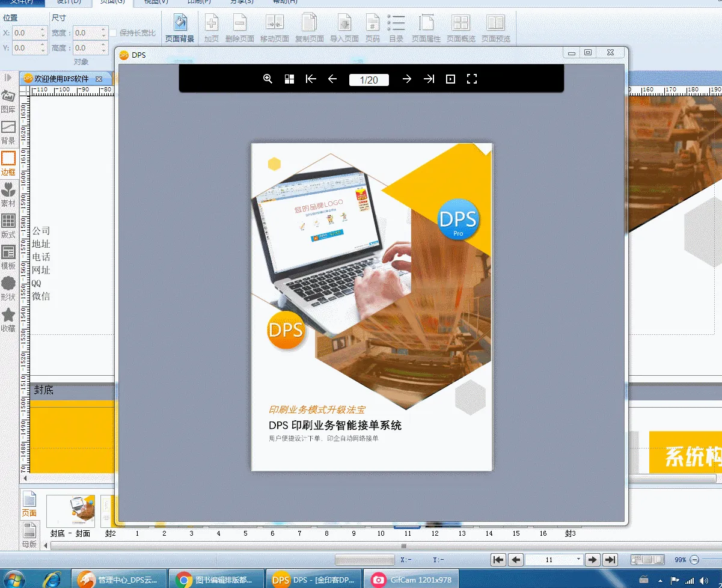The image size is (722, 588).
Task: Click the page indicator field 1/20
Action: [x=369, y=80]
